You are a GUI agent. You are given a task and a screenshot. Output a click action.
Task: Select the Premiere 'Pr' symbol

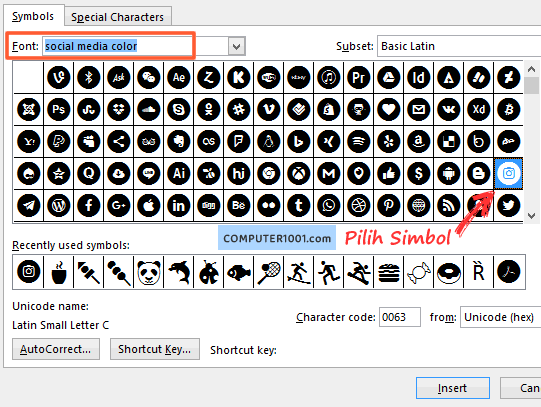pos(359,77)
